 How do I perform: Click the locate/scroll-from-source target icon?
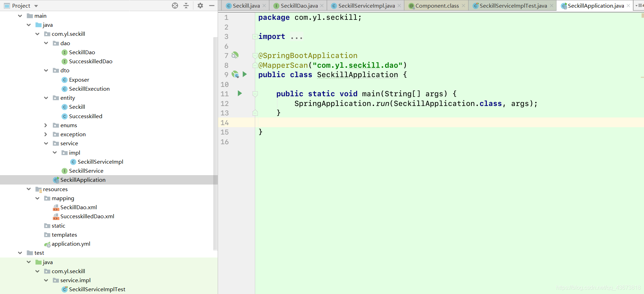[175, 6]
